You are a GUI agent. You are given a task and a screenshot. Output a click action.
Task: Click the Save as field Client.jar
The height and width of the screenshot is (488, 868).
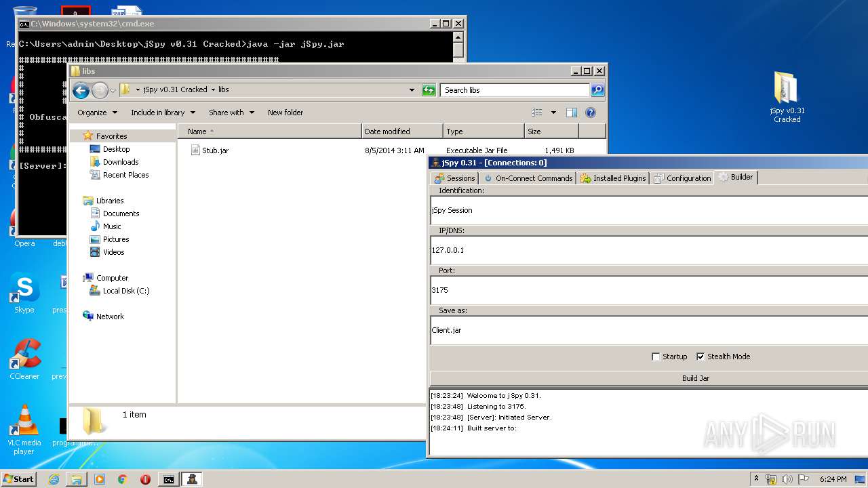click(649, 330)
